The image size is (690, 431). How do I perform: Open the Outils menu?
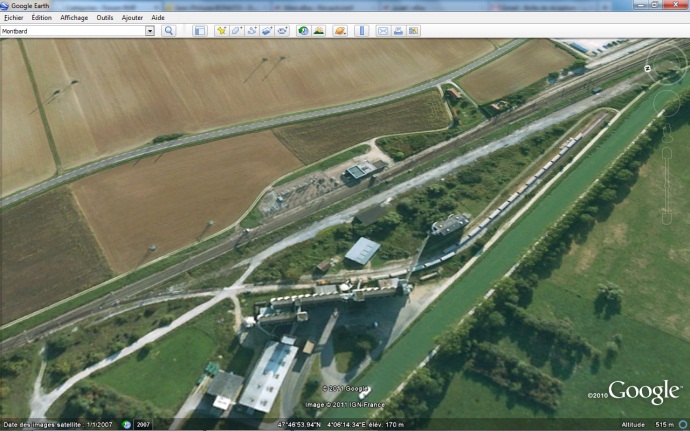coord(104,17)
